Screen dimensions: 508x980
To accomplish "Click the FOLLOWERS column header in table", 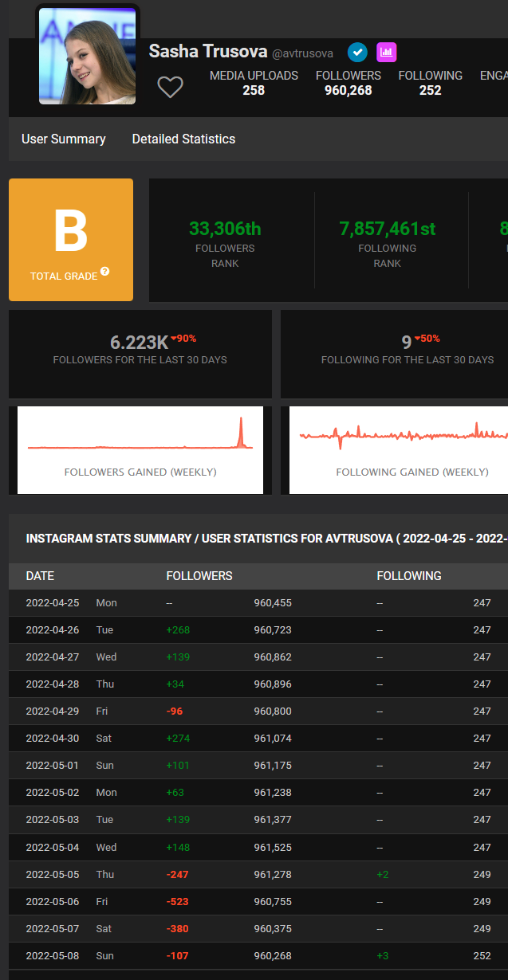I will 199,576.
